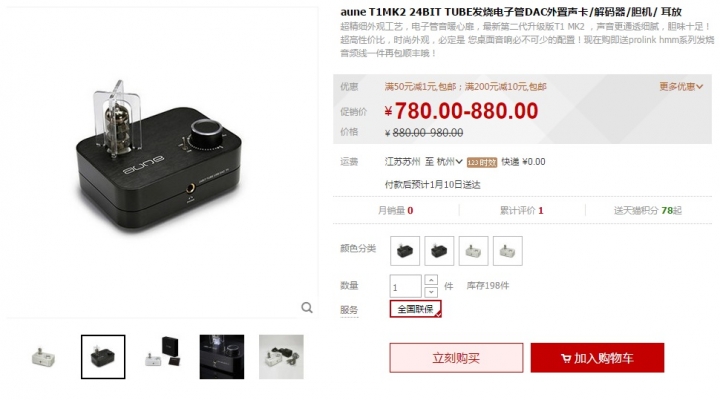Click the 立刻购买 buy now button
Image resolution: width=720 pixels, height=400 pixels.
(x=456, y=358)
